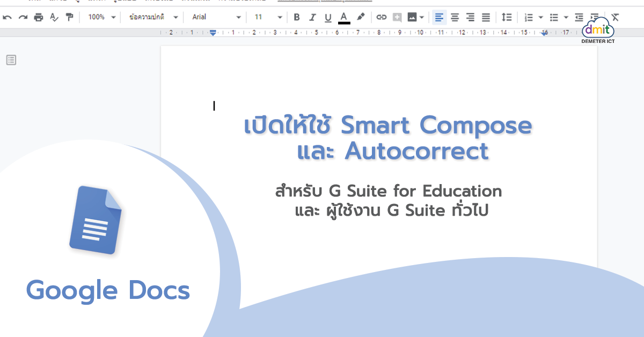Justify the text
Screen dimensions: 644x337
tap(486, 17)
